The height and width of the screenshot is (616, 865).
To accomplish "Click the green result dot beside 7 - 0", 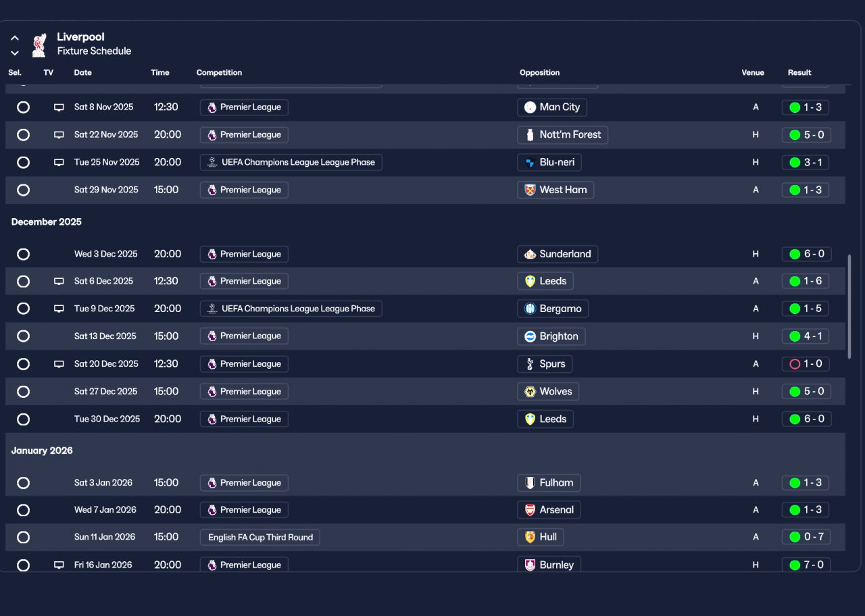I will tap(795, 565).
